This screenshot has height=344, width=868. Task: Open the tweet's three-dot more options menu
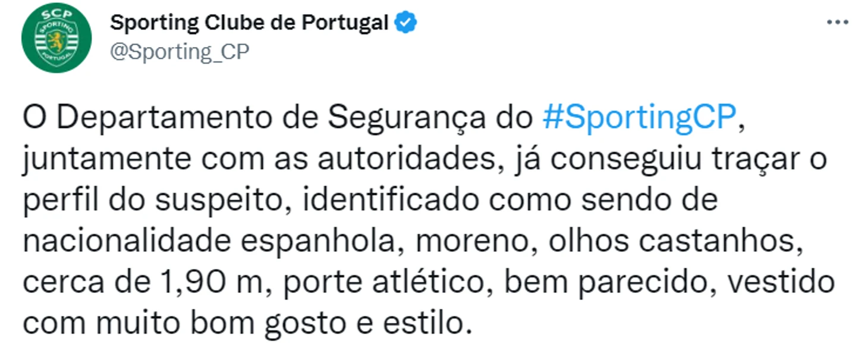tap(838, 23)
